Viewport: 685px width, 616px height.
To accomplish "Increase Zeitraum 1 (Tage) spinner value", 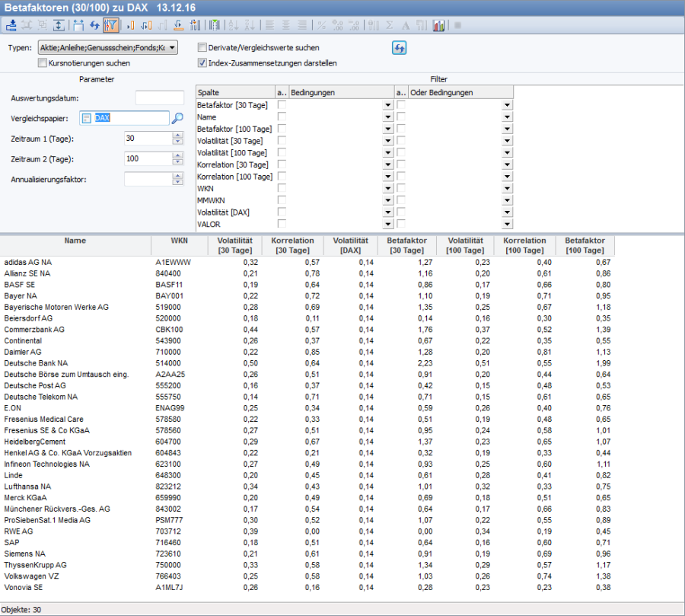I will pos(178,136).
